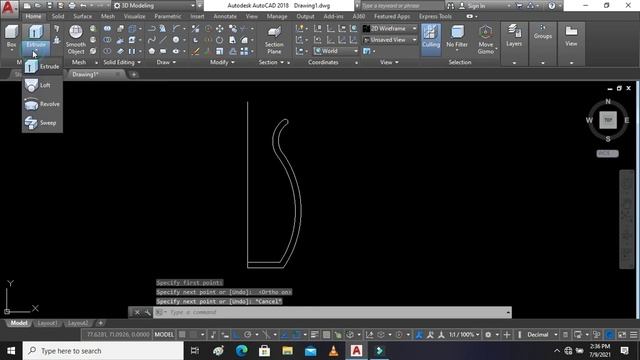Open the No Filter selection dropdown
Screen dimensions: 640x360
pos(457,38)
